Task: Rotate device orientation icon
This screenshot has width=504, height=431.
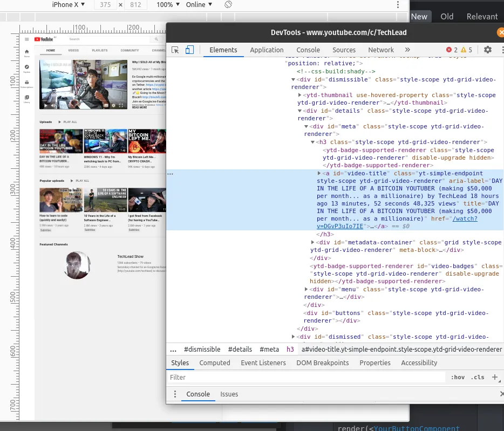Action: pos(228,4)
